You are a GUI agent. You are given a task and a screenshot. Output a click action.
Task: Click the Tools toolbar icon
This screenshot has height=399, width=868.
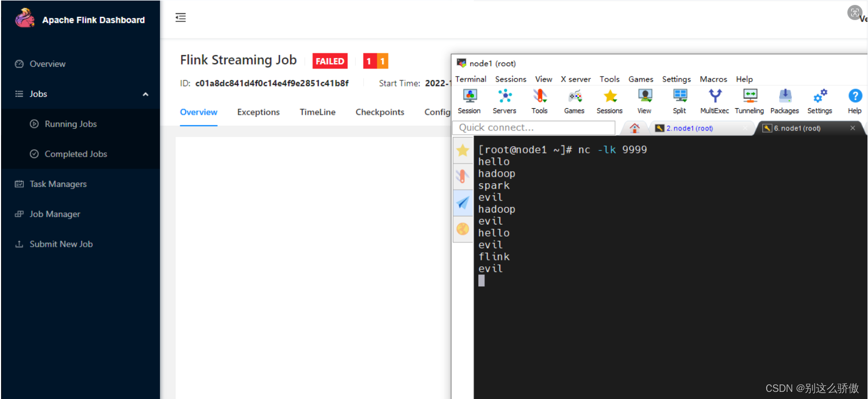[x=539, y=101]
